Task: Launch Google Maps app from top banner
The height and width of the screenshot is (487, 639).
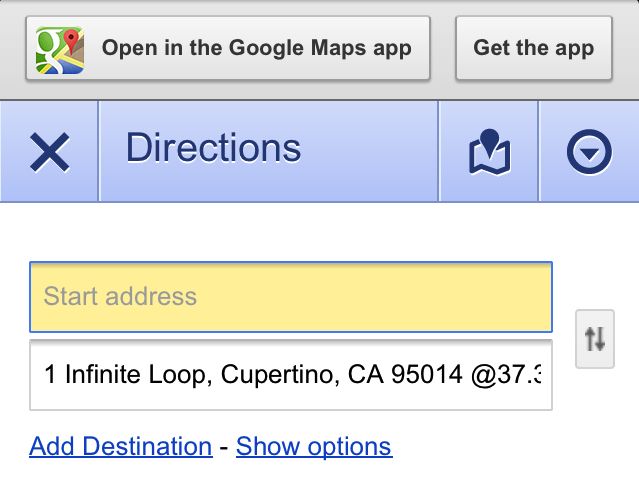Action: tap(228, 47)
